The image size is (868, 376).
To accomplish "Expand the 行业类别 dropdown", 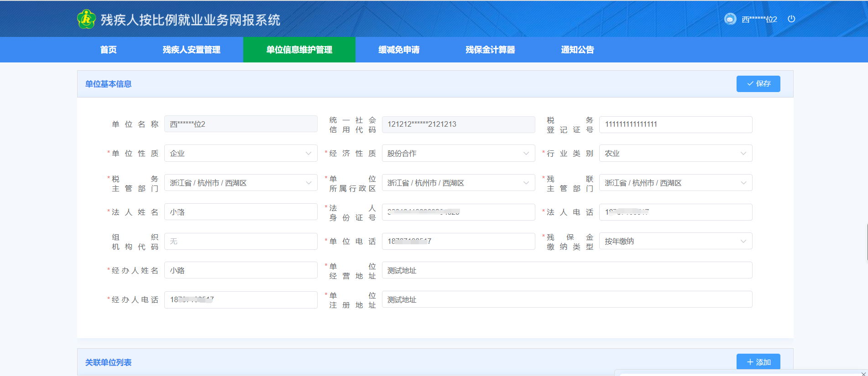I will point(675,154).
